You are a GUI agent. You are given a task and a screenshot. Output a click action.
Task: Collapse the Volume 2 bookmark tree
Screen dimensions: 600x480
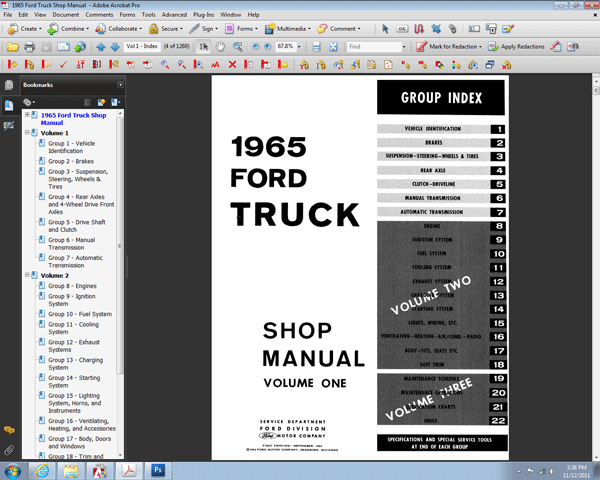pyautogui.click(x=27, y=275)
